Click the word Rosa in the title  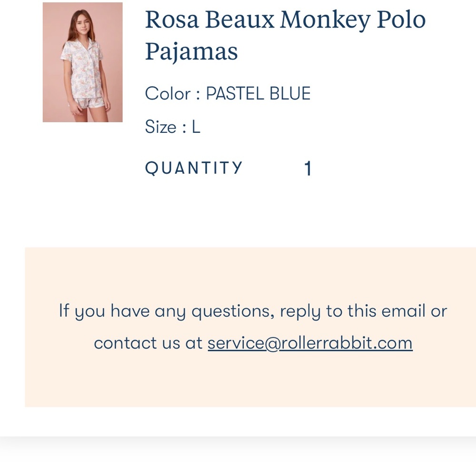[172, 20]
